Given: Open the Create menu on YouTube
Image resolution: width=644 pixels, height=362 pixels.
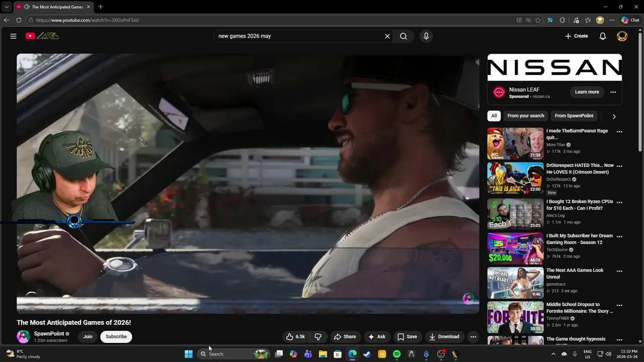Looking at the screenshot, I should pos(577,36).
